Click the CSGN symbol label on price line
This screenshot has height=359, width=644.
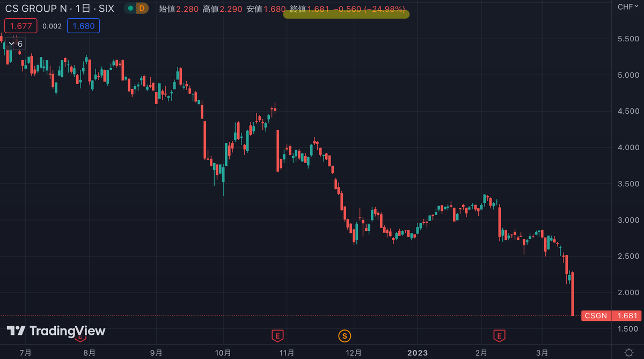pyautogui.click(x=596, y=316)
